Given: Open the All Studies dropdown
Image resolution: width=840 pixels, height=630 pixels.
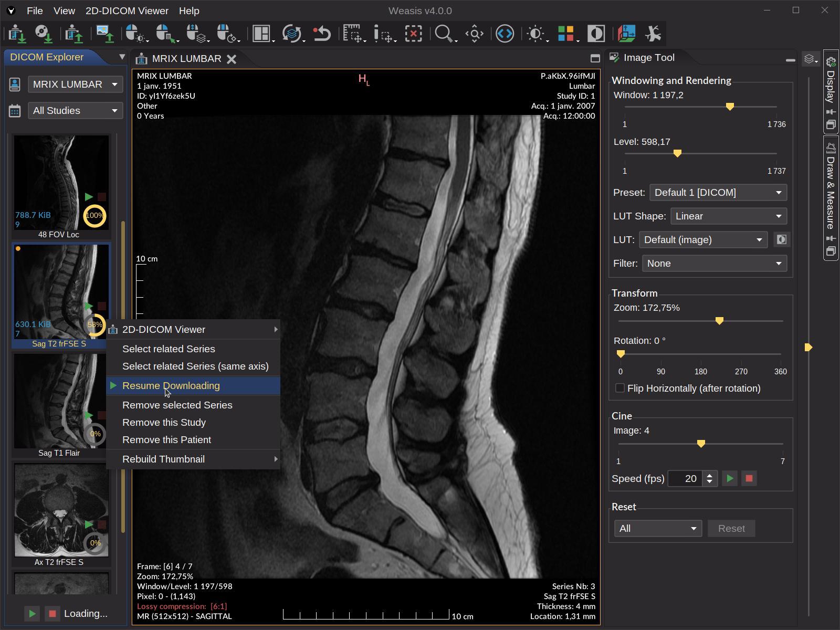Looking at the screenshot, I should click(75, 110).
